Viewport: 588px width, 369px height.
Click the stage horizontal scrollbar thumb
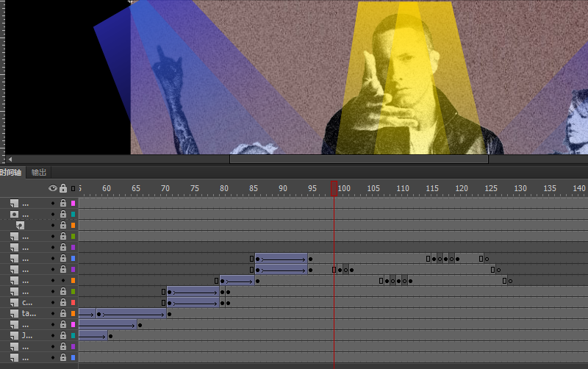(359, 160)
